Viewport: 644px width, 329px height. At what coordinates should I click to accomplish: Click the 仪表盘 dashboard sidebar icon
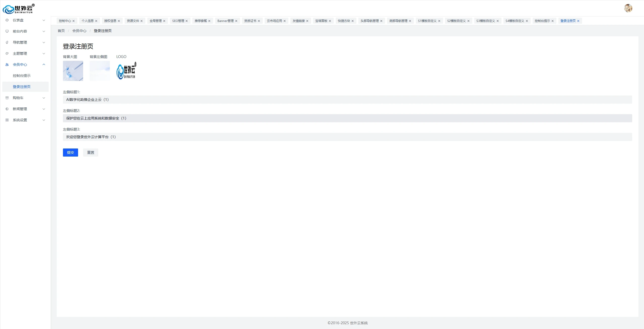(7, 20)
